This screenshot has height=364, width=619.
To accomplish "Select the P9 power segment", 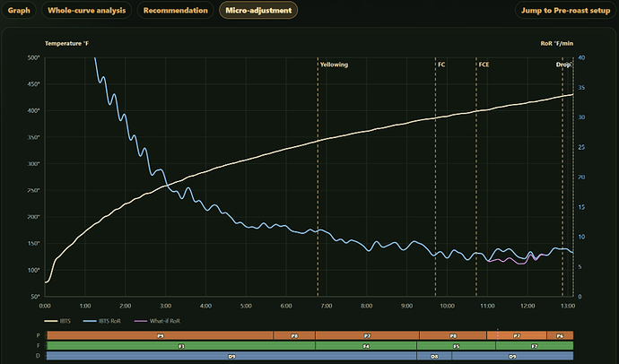I will 160,335.
